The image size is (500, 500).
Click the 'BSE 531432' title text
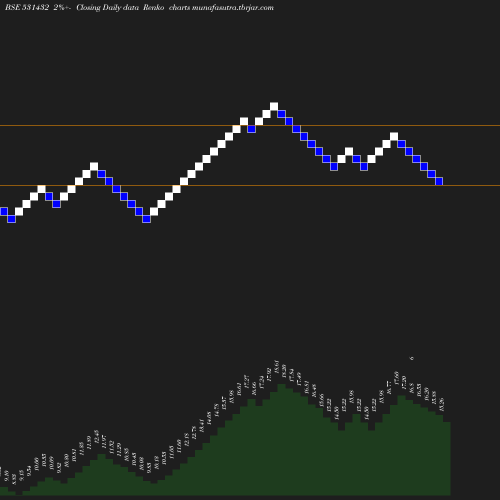pos(27,7)
